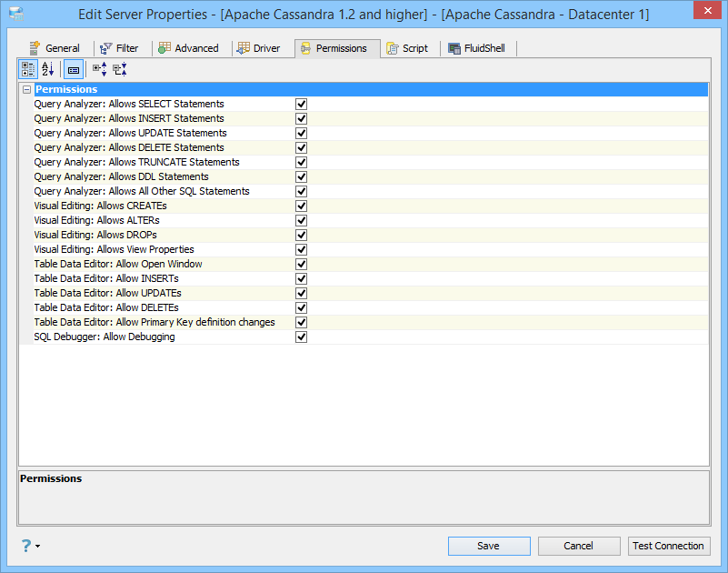Select 'Query Analyzer: Allows INSERT Statements' label

[x=129, y=118]
